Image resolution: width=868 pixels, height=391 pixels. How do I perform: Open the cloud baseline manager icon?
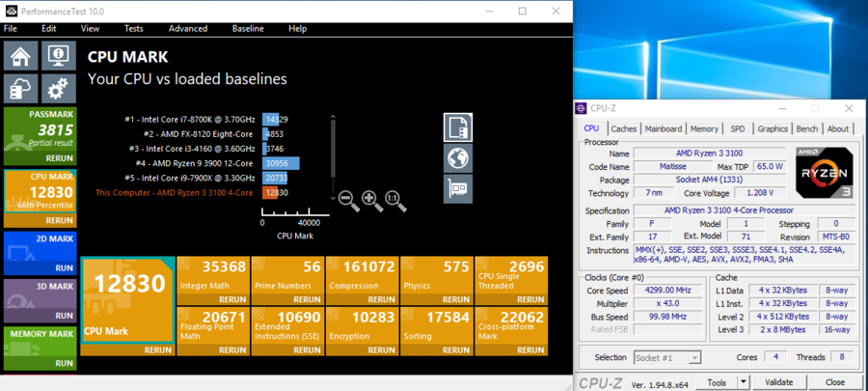(21, 89)
